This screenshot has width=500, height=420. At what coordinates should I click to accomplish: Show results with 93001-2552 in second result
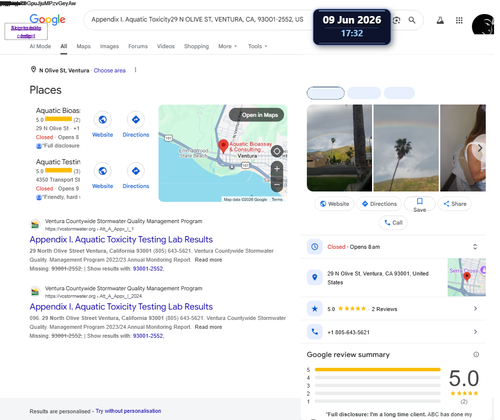click(148, 336)
